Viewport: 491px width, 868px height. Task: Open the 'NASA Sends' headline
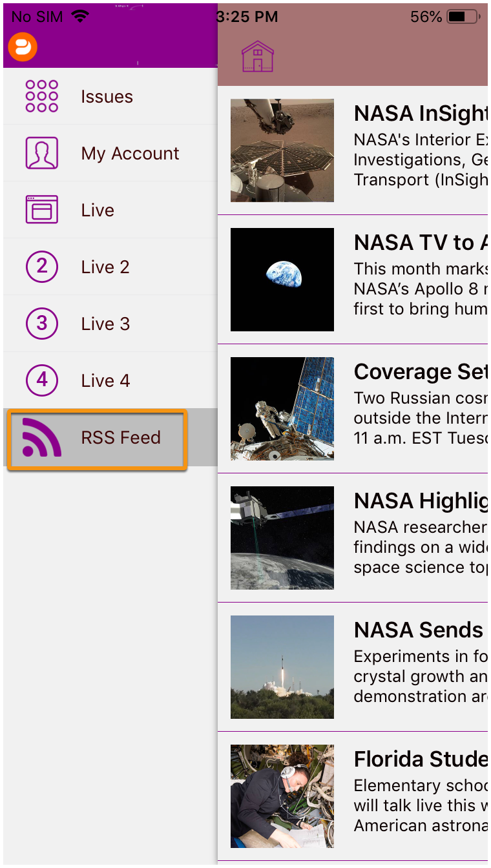coord(419,630)
